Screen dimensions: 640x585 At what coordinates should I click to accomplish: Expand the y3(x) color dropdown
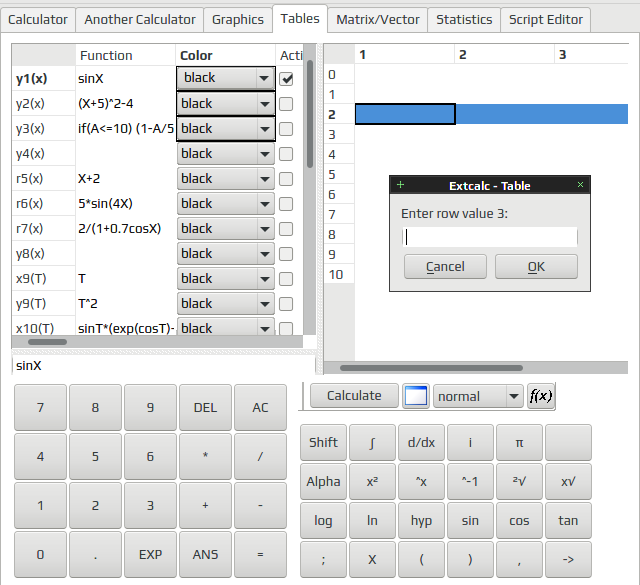pyautogui.click(x=226, y=129)
